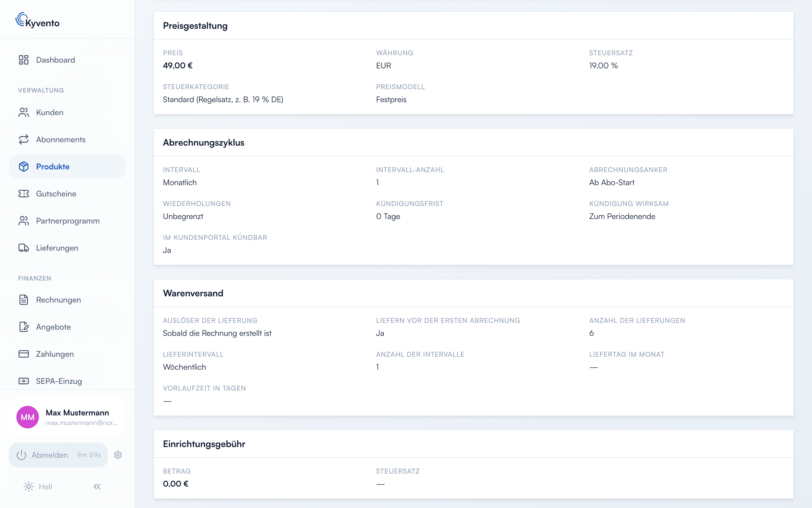
Task: Click the Max Mustermann profile name
Action: [x=77, y=413]
